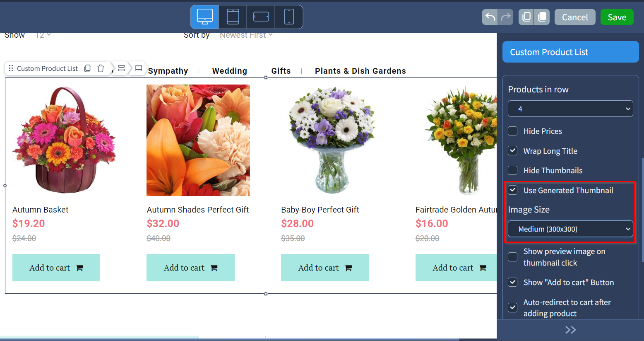Enable Show preview image on thumbnail click

coord(513,257)
